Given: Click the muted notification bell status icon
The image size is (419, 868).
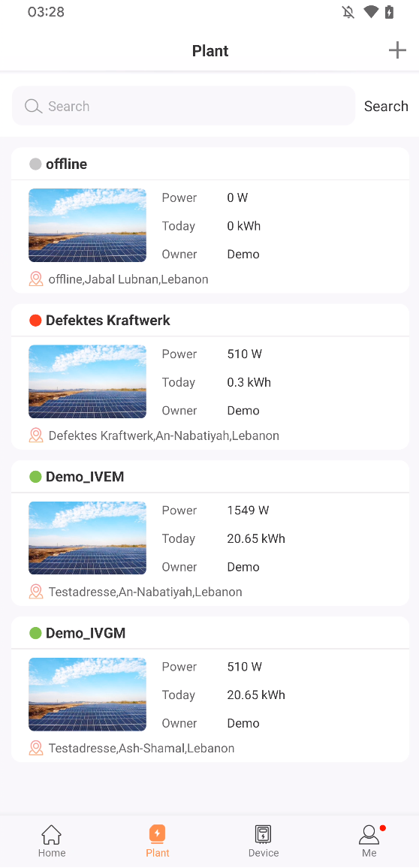Looking at the screenshot, I should point(348,12).
